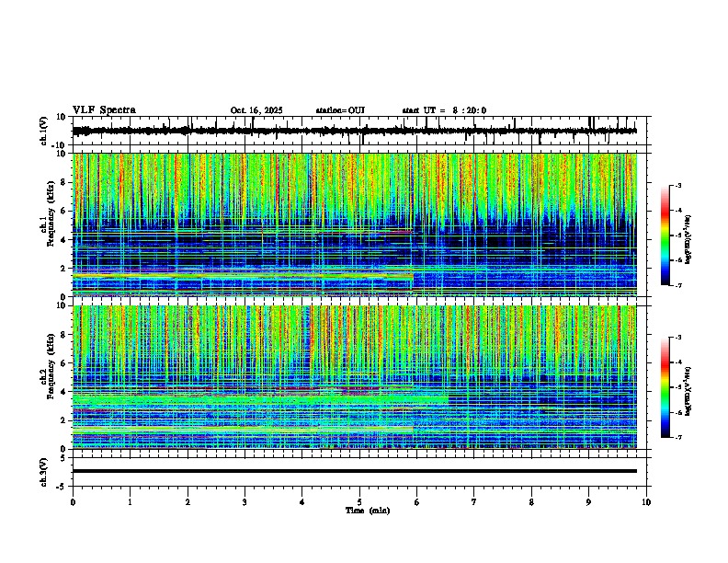Click the ch.2 "Frequency (kHz)" axis label
This screenshot has height=563, width=728.
(49, 366)
